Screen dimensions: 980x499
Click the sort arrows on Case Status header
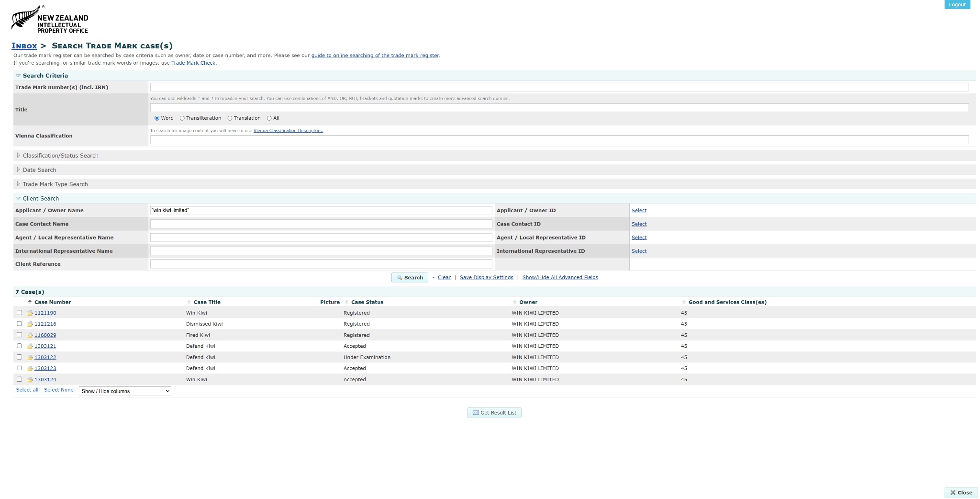(x=346, y=302)
